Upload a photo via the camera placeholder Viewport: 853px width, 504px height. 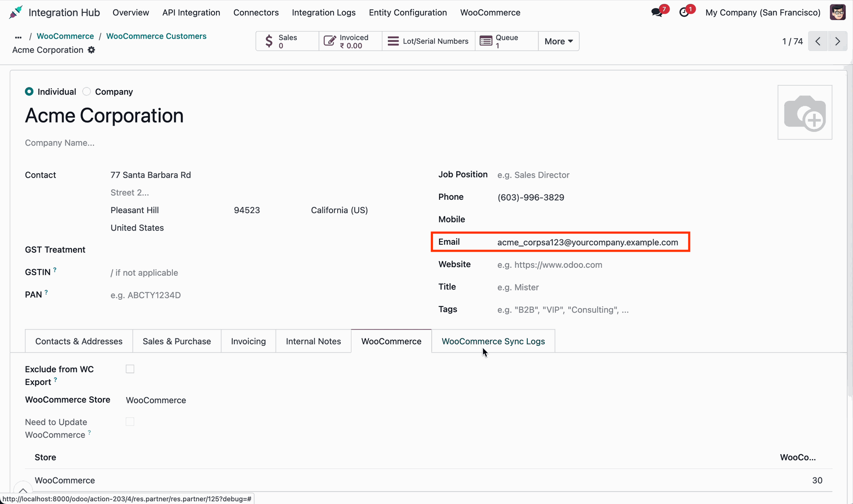click(x=805, y=112)
